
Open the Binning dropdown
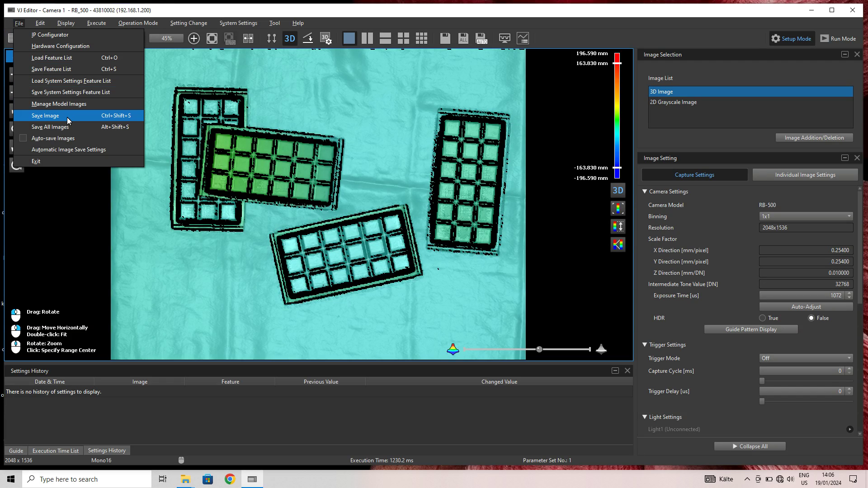(x=806, y=216)
